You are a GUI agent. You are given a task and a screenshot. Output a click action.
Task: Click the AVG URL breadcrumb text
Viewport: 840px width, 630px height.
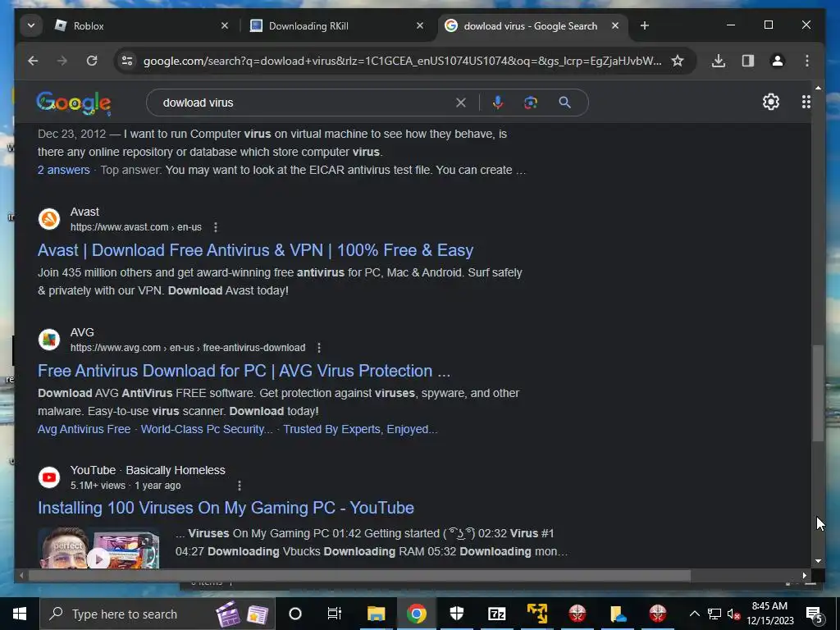coord(188,348)
